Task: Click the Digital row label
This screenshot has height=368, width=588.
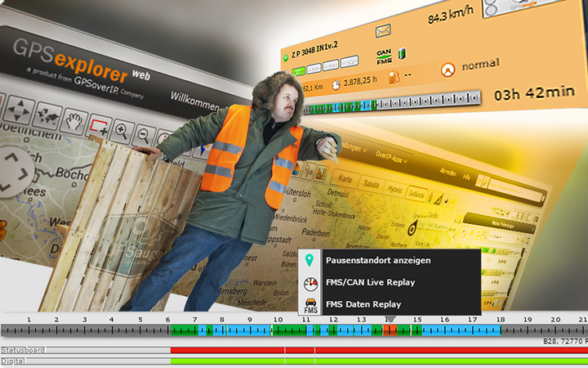Action: 14,361
